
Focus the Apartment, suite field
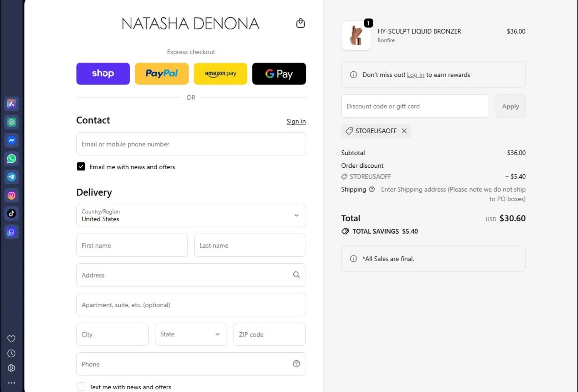[191, 305]
